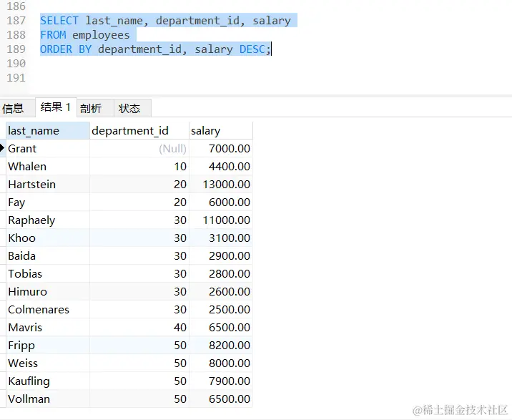Click department value 40 in Mavris row
Viewport: 512px width, 420px height.
(139, 328)
